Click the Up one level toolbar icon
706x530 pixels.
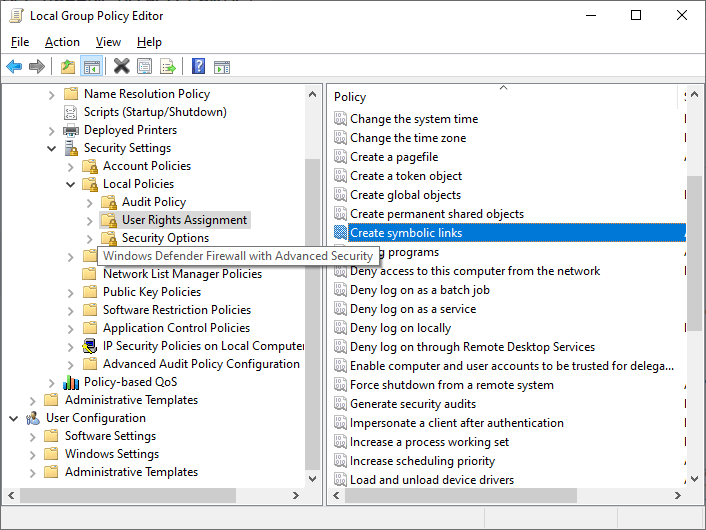click(68, 67)
